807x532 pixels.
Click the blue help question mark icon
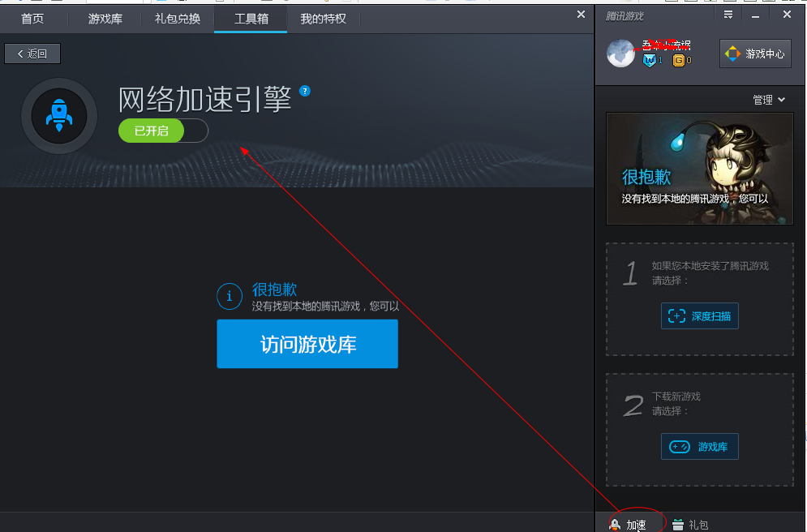click(305, 91)
